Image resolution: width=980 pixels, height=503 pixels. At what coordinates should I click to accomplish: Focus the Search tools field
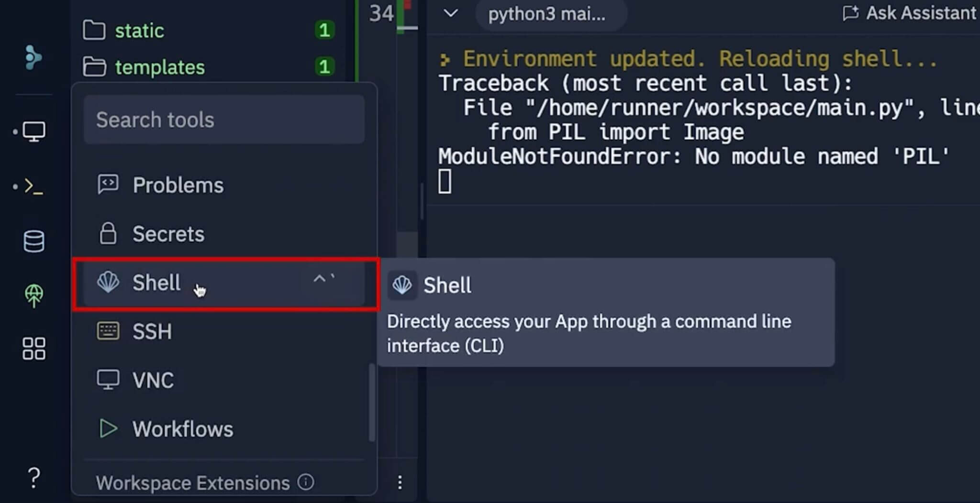pos(224,120)
